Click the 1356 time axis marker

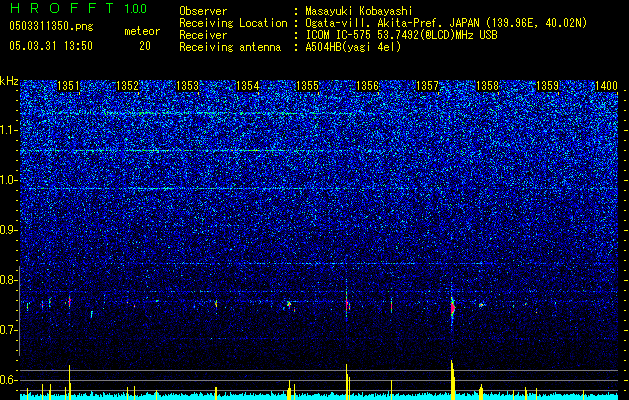click(367, 86)
